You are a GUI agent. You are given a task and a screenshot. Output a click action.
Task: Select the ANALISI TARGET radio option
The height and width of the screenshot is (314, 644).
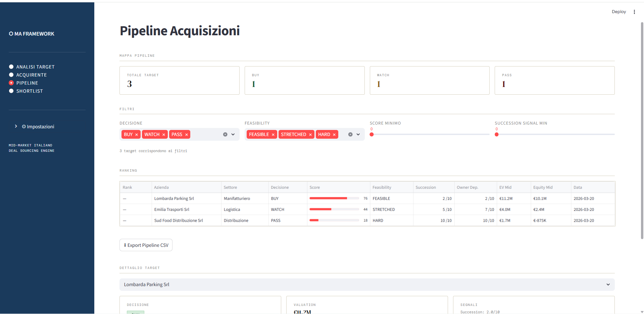tap(11, 66)
